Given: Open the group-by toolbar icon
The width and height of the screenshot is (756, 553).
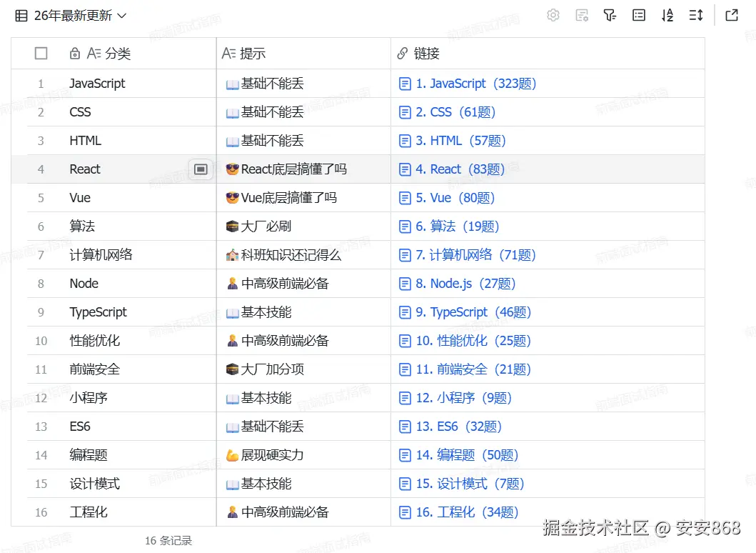Looking at the screenshot, I should point(639,16).
